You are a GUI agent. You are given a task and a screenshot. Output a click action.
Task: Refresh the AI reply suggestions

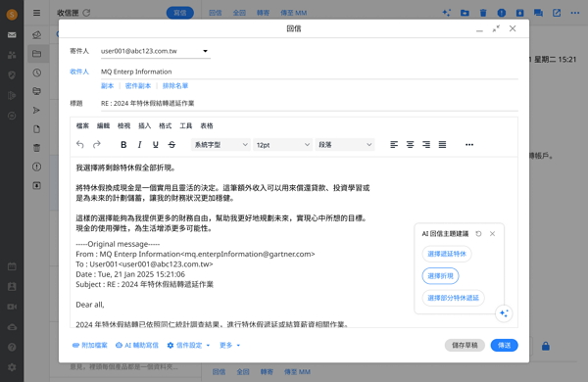click(478, 234)
